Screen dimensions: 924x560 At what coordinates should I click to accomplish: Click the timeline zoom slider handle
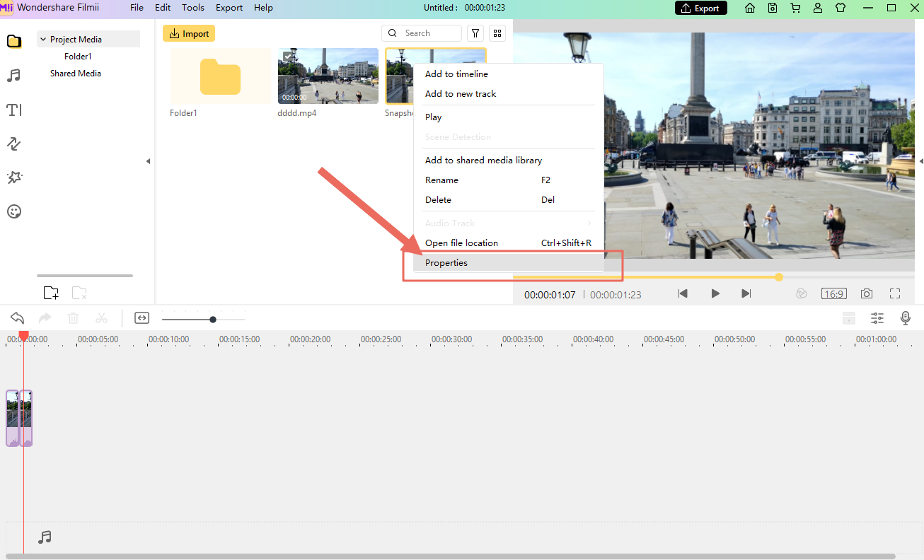213,320
